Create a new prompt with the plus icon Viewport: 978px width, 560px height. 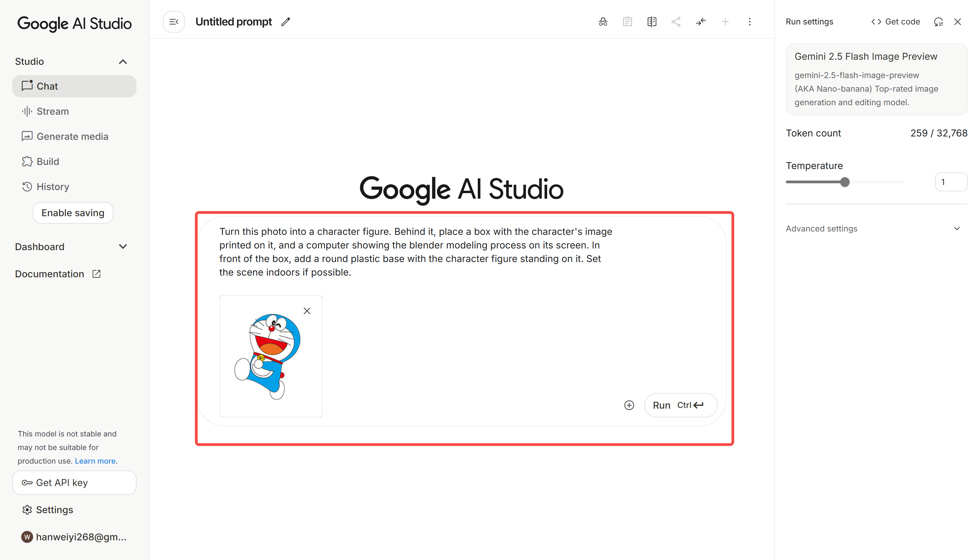(x=725, y=21)
